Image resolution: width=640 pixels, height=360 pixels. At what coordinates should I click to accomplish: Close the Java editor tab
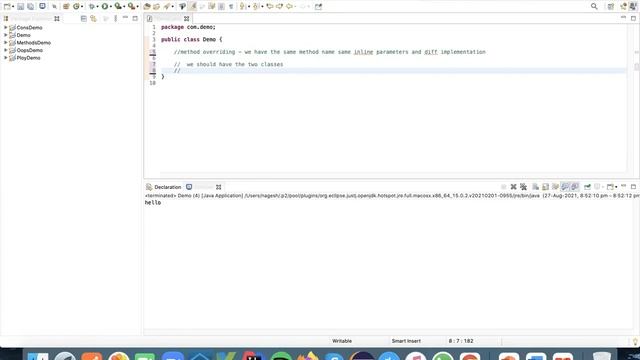tap(187, 19)
